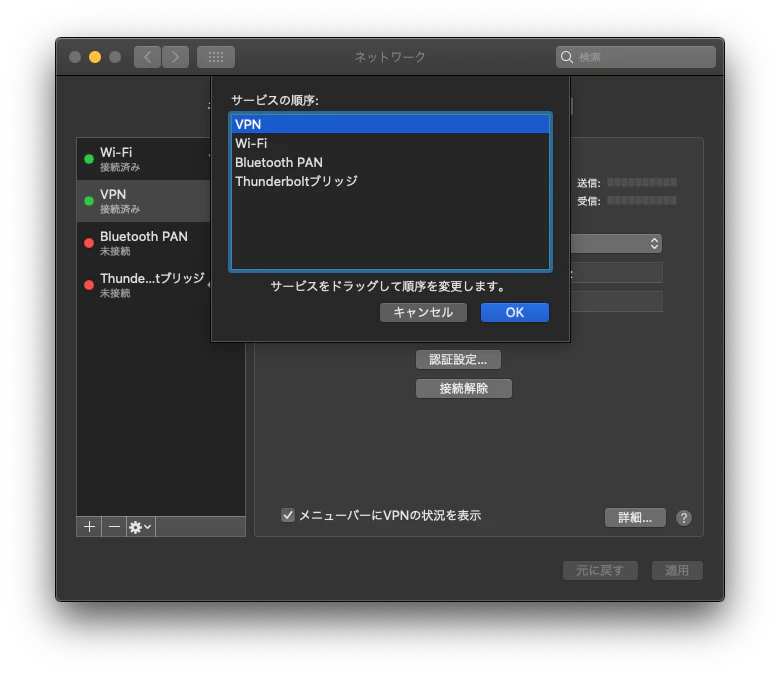Select Bluetooth PAN in service order list
This screenshot has width=780, height=675.
(x=390, y=162)
